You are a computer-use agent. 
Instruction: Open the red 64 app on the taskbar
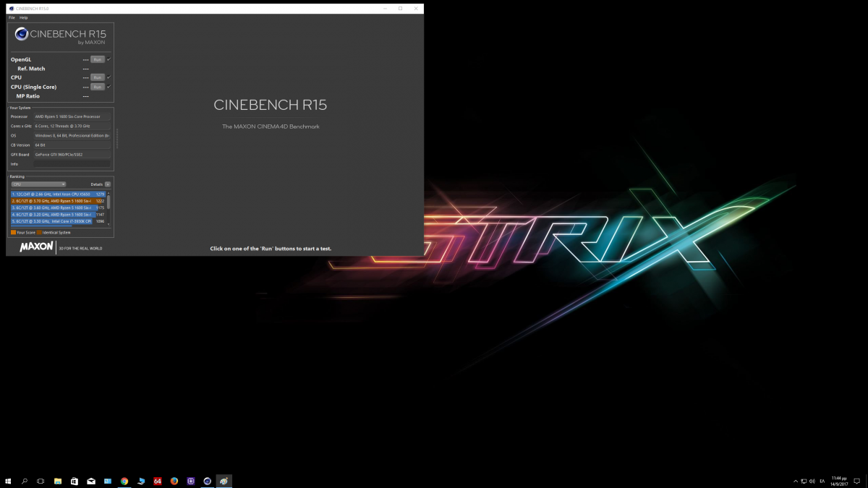pos(158,481)
